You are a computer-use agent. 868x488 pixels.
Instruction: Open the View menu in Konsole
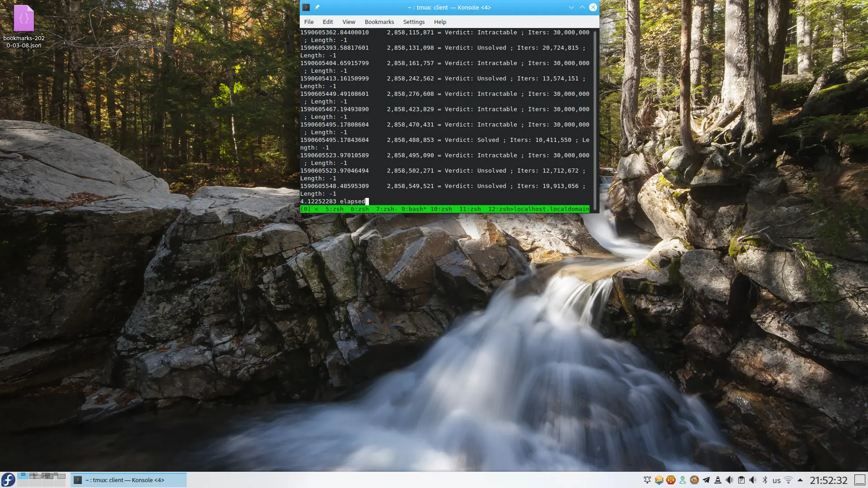[x=349, y=22]
